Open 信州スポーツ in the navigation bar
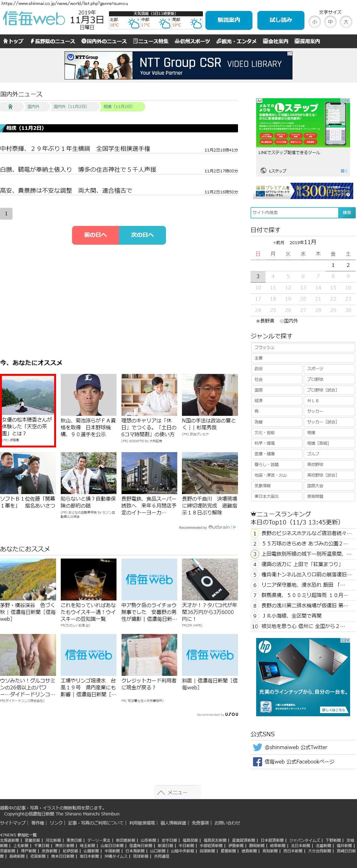This screenshot has height=868, width=357. 192,41
